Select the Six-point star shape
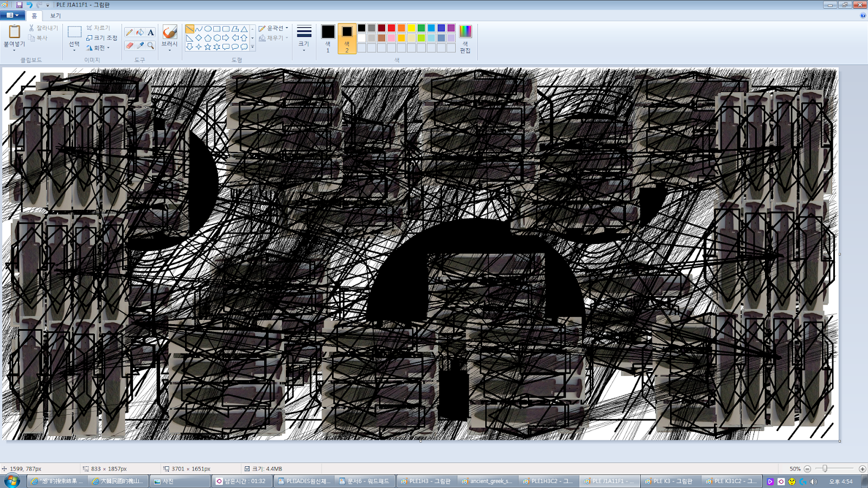 (x=217, y=47)
